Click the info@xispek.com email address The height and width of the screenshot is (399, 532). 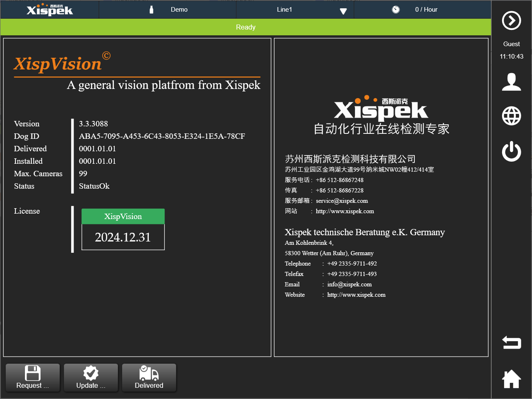[350, 284]
